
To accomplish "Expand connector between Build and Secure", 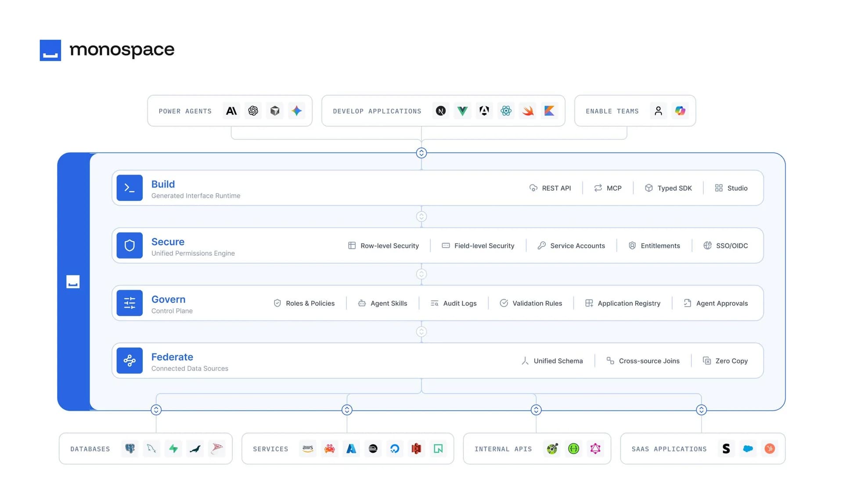I will [x=421, y=217].
